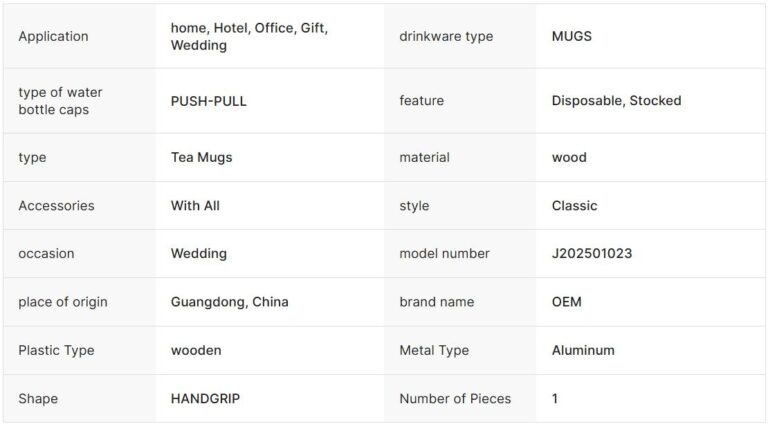The image size is (768, 424).
Task: Click the "With All" accessories value
Action: pos(195,206)
